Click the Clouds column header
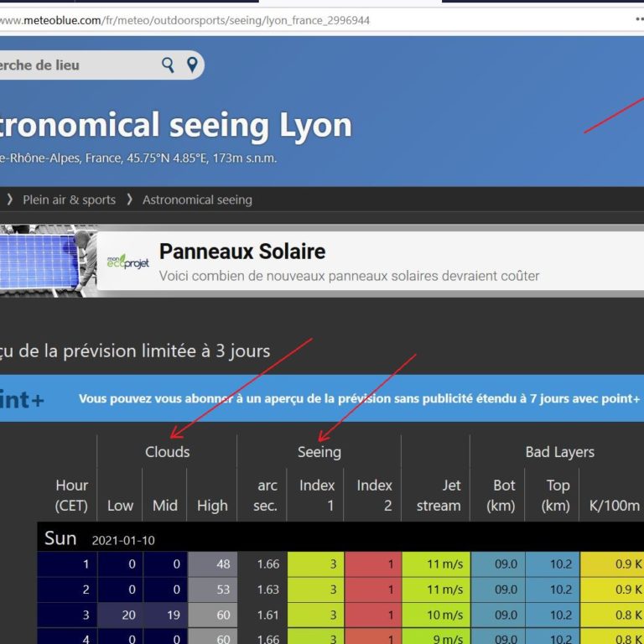Viewport: 644px width, 644px height. tap(168, 452)
